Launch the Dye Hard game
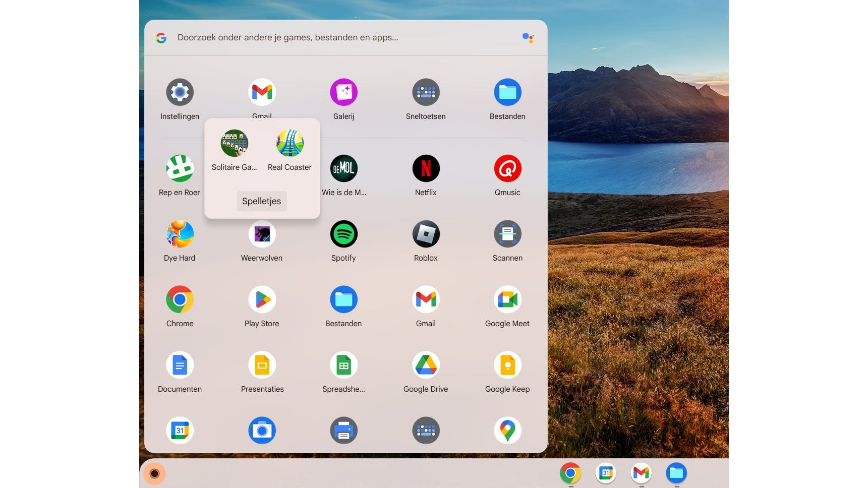The image size is (868, 488). (x=180, y=234)
